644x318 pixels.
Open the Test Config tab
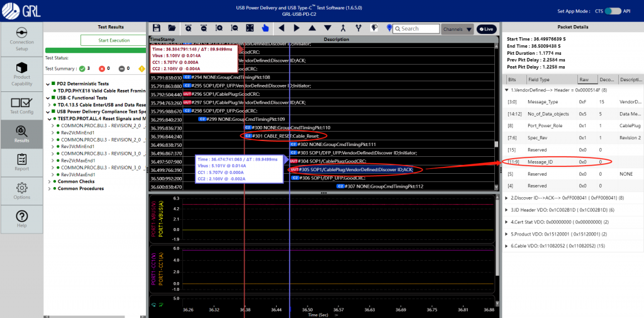coord(22,106)
